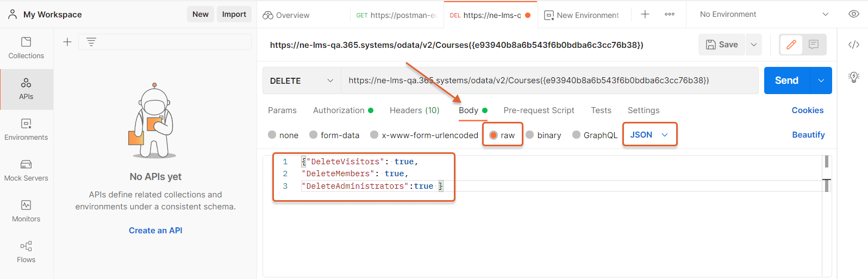Image resolution: width=868 pixels, height=279 pixels.
Task: Click the Beautify link
Action: coord(808,135)
